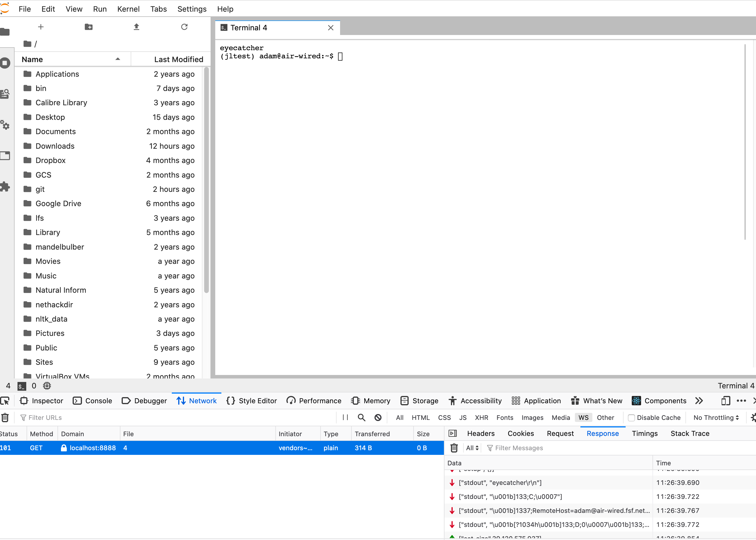Click the request blocking icon
This screenshot has height=540, width=756.
click(378, 418)
